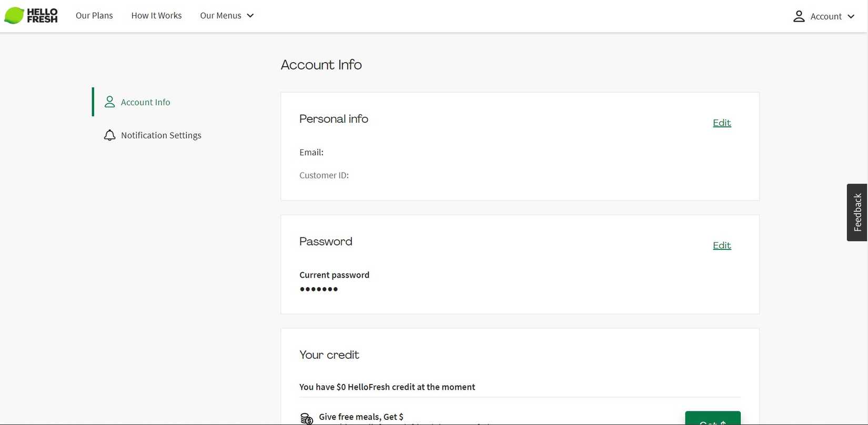Click the coins icon beside Give free meals
The image size is (868, 425).
point(307,418)
